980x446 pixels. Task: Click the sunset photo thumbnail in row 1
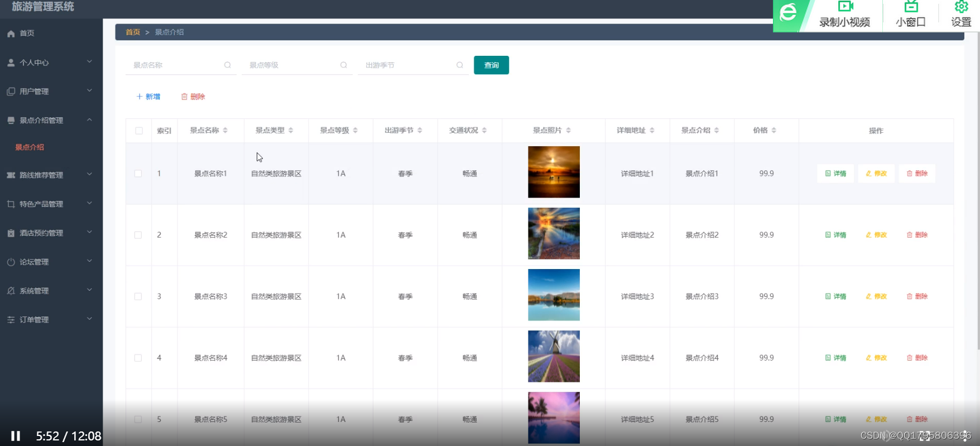pos(554,172)
